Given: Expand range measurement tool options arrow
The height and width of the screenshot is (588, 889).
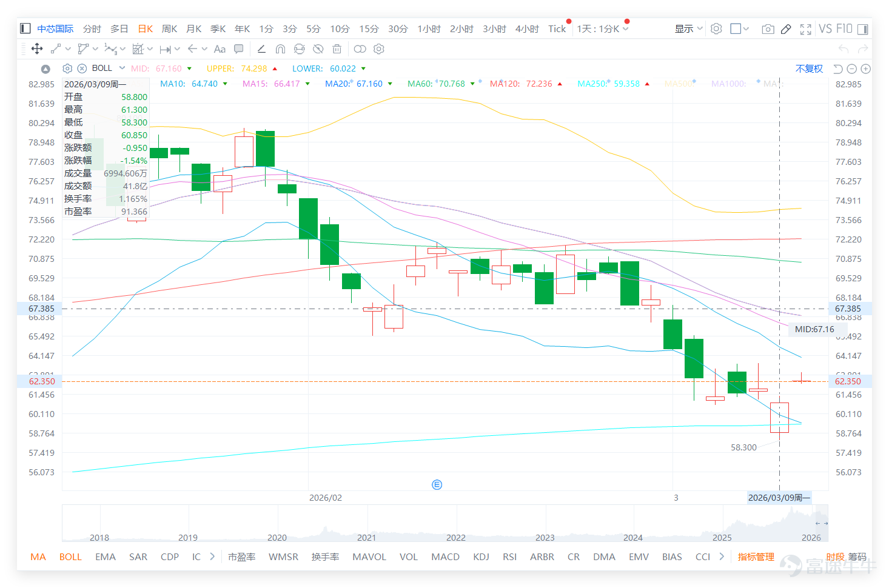Looking at the screenshot, I should [177, 48].
